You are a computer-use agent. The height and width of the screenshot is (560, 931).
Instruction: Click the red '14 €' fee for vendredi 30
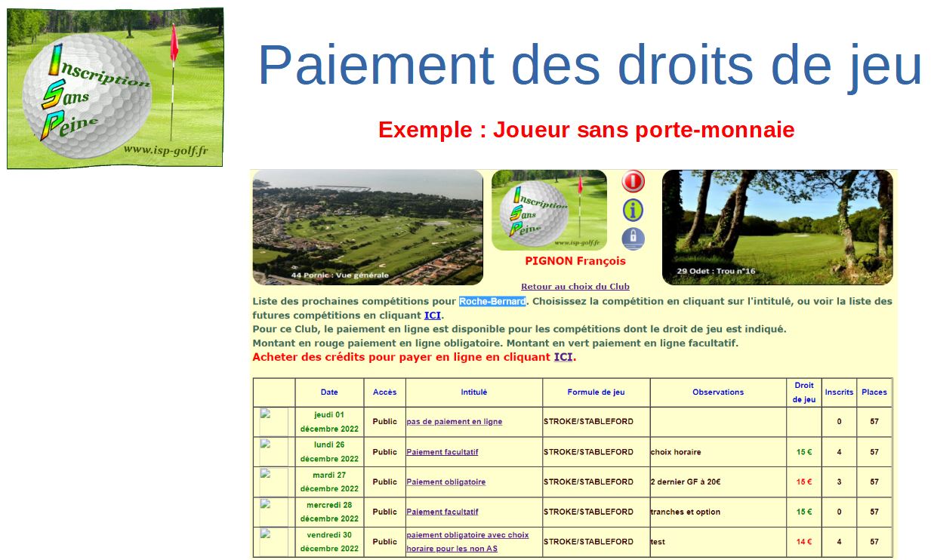804,542
